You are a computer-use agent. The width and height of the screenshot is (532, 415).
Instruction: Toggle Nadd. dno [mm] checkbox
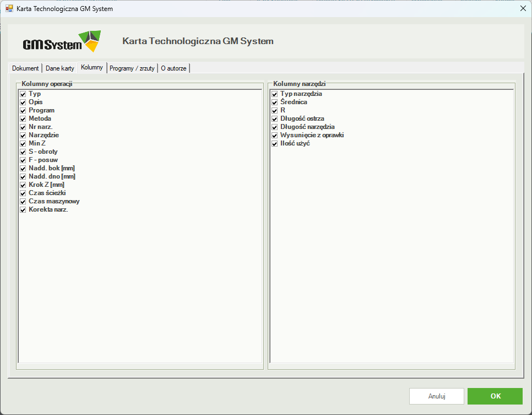click(x=23, y=176)
